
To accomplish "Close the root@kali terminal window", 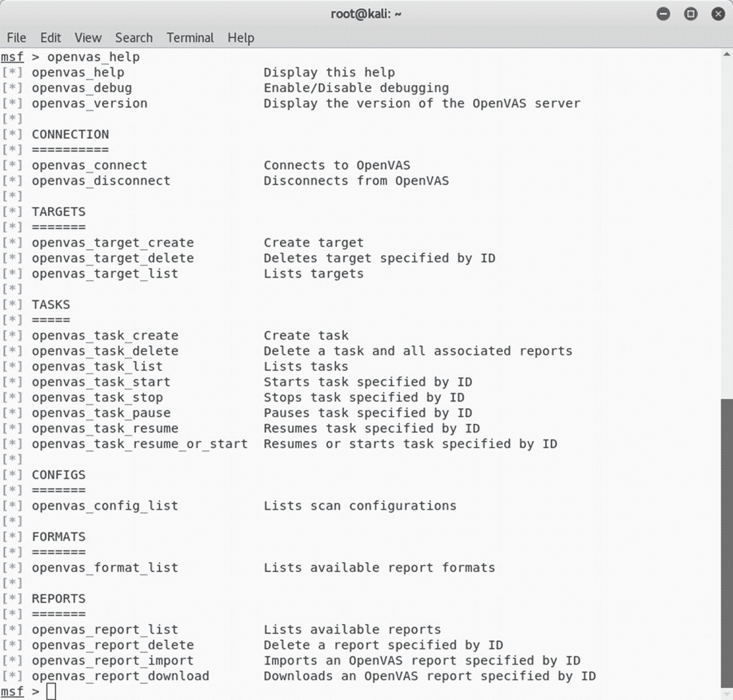I will click(x=718, y=14).
